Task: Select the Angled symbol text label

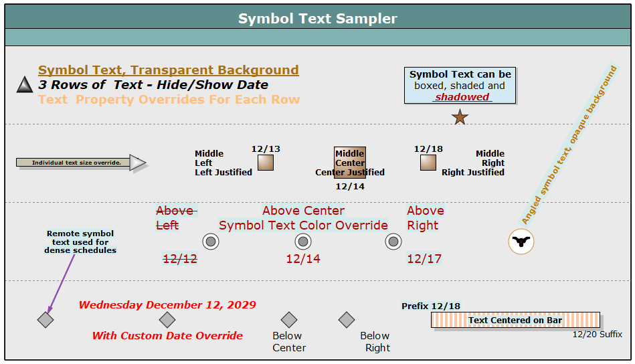Action: click(x=569, y=144)
